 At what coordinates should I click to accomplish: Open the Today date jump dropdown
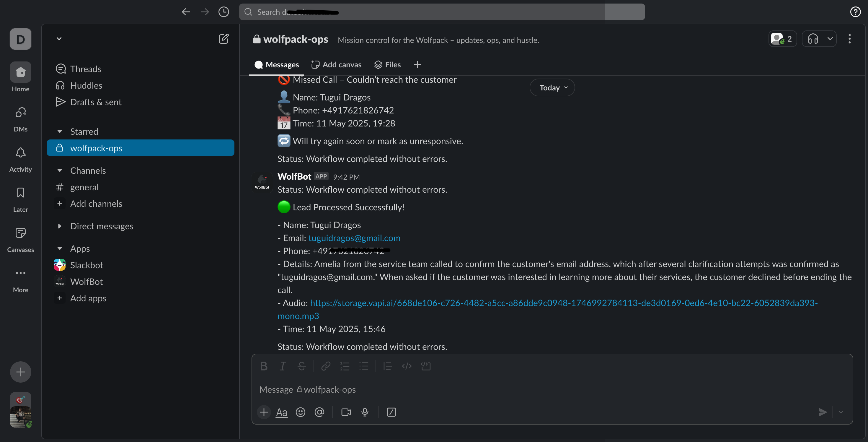coord(552,88)
